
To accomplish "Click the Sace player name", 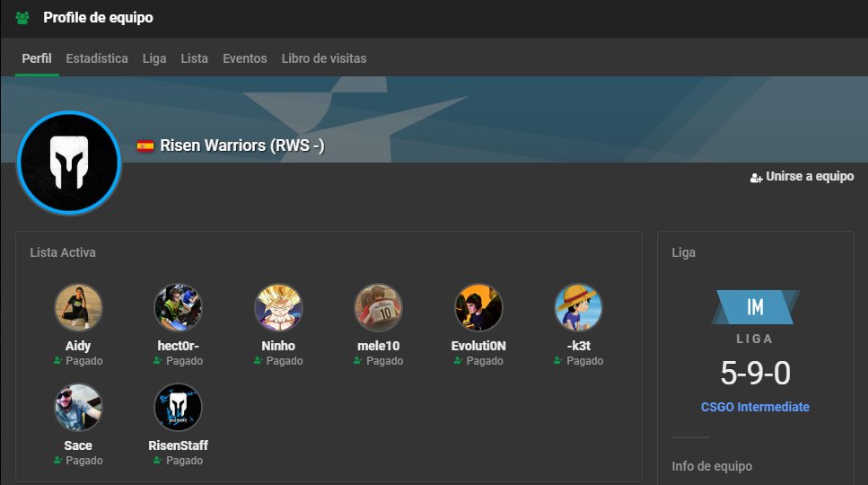I will (x=78, y=445).
